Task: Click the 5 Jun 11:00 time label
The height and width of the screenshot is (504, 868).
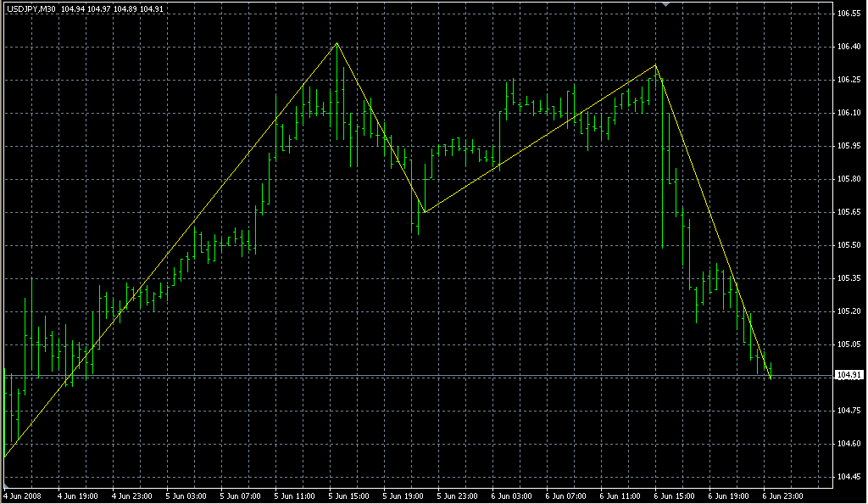Action: pyautogui.click(x=295, y=496)
